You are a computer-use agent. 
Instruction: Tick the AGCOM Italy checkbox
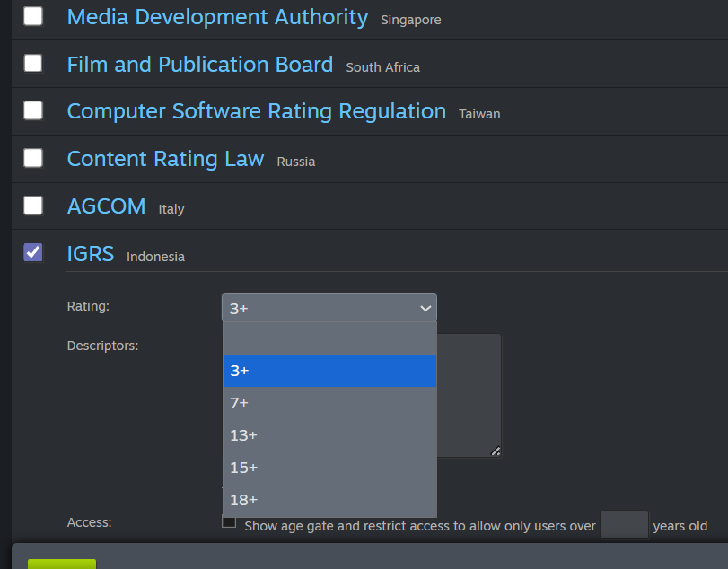coord(33,206)
